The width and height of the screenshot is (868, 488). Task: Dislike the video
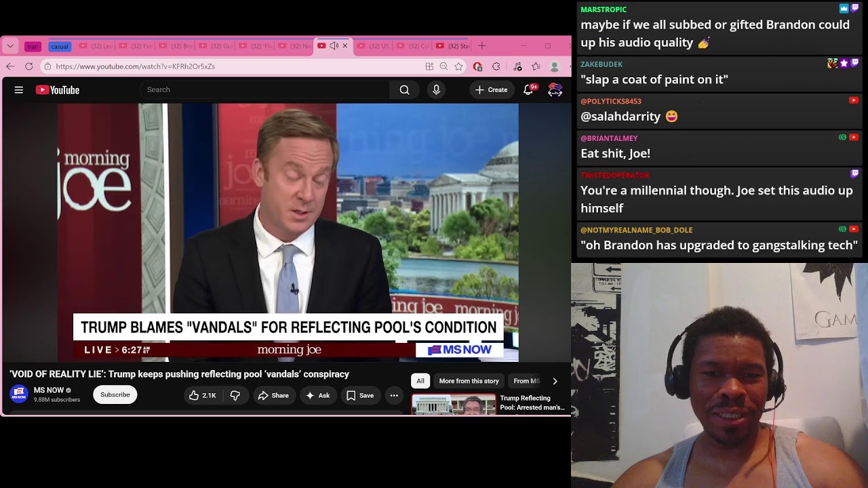235,395
